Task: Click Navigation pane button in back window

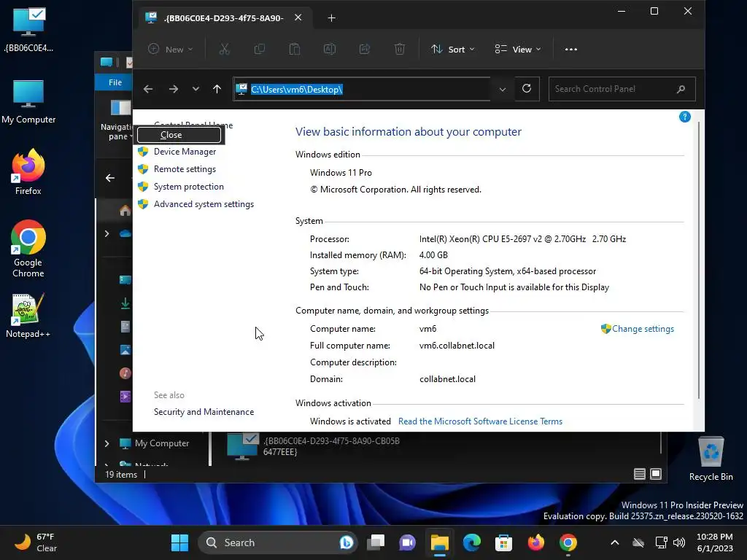Action: [116, 120]
